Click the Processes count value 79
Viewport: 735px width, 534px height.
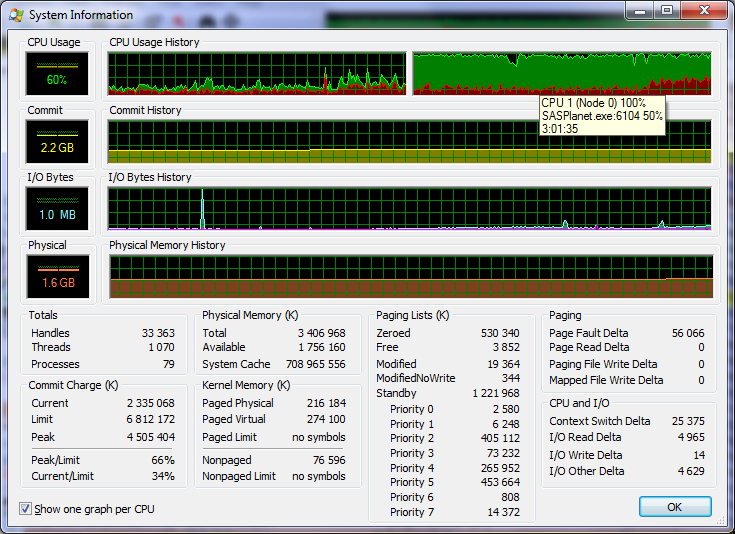167,364
